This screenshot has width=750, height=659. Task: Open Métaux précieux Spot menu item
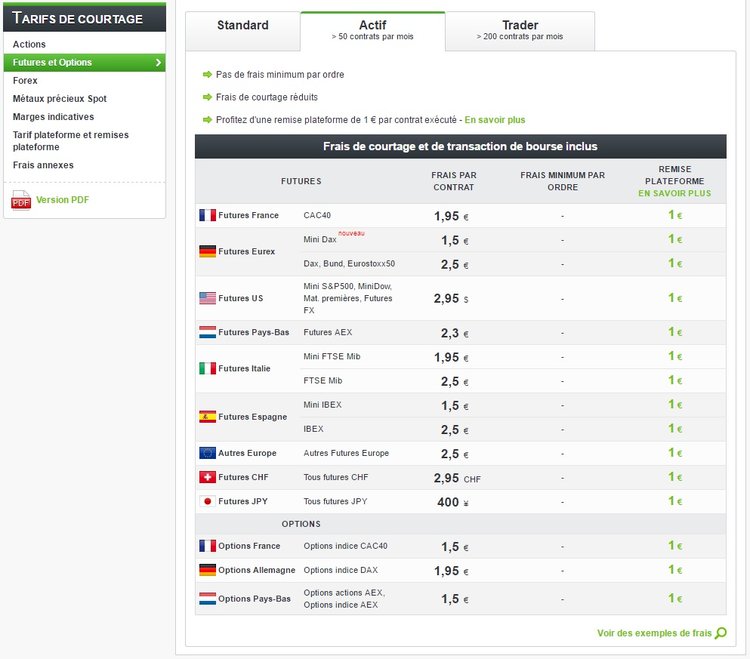[59, 99]
